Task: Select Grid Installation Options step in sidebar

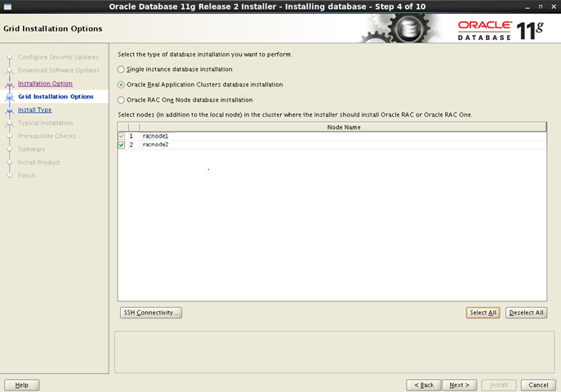Action: click(56, 96)
